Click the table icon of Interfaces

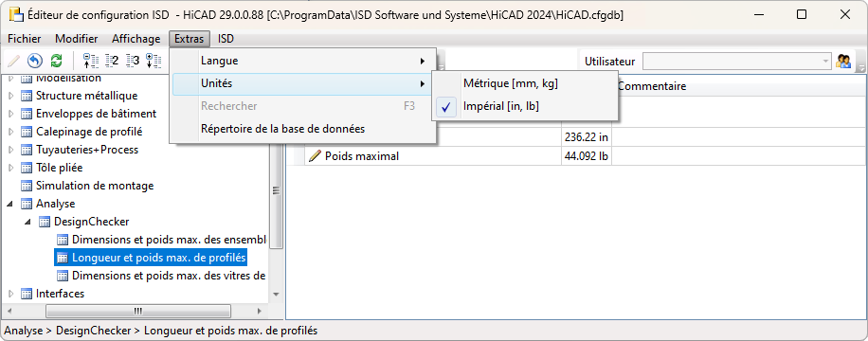click(26, 294)
